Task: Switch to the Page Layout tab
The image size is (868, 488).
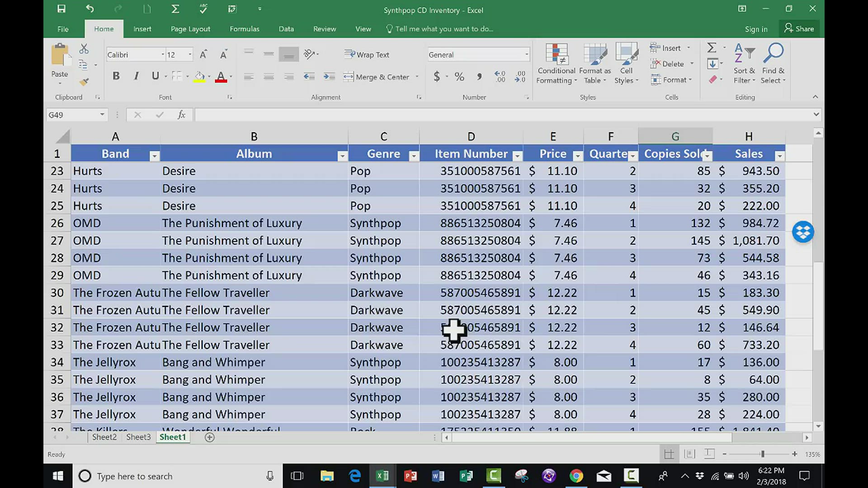Action: pos(190,29)
